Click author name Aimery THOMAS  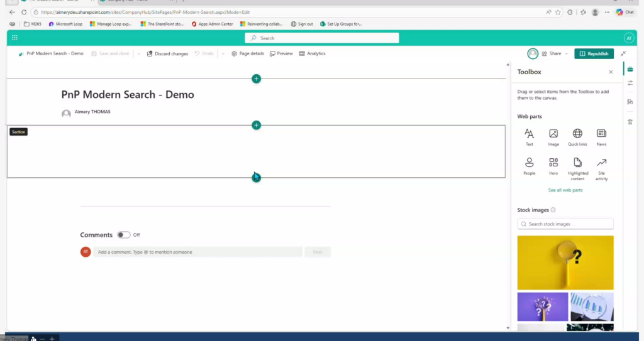point(92,112)
